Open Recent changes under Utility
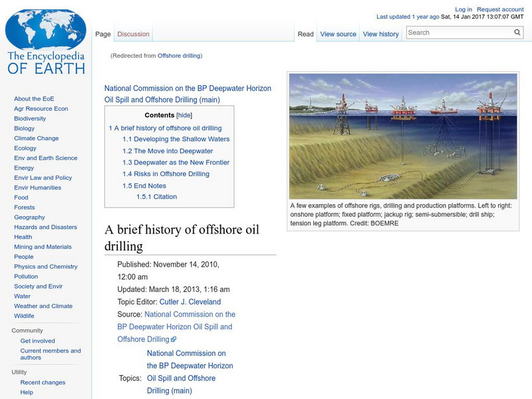 tap(43, 382)
